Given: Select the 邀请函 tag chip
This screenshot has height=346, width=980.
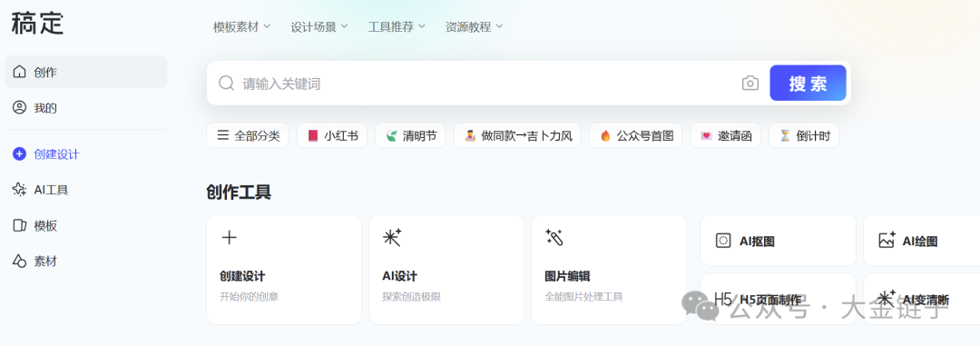Looking at the screenshot, I should tap(726, 135).
